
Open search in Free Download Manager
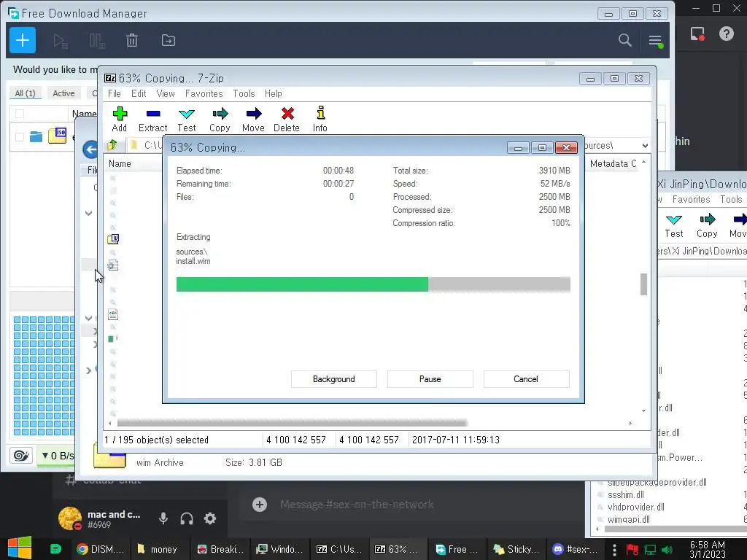[x=625, y=40]
